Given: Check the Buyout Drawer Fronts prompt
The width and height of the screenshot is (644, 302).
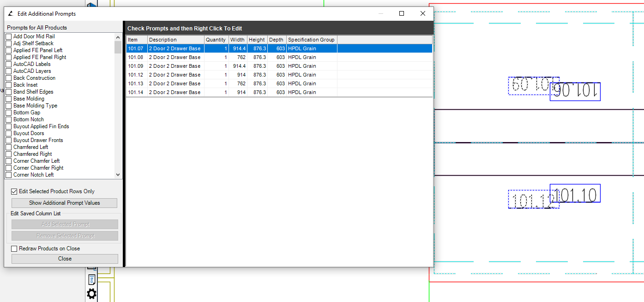Looking at the screenshot, I should click(x=8, y=140).
